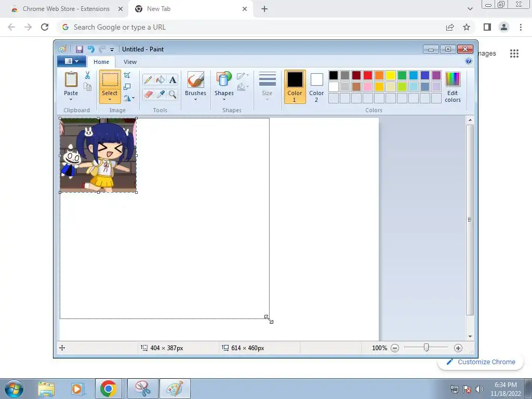The image size is (532, 399).
Task: Click the Paint vertical scrollbar down arrow
Action: click(470, 336)
